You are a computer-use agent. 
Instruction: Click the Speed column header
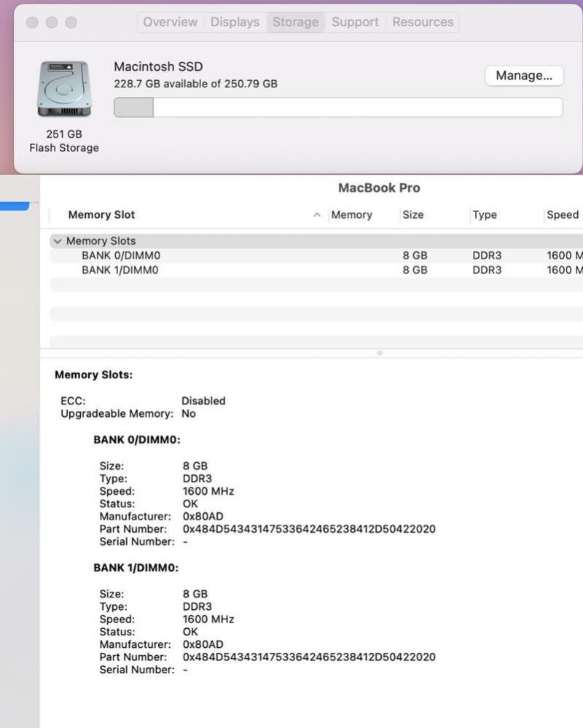(x=562, y=215)
